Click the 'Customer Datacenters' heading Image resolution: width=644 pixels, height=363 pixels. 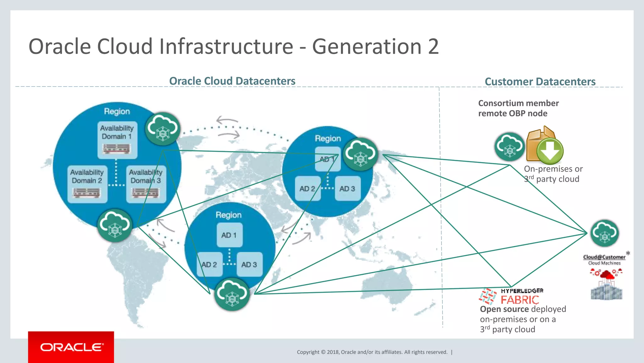tap(540, 82)
